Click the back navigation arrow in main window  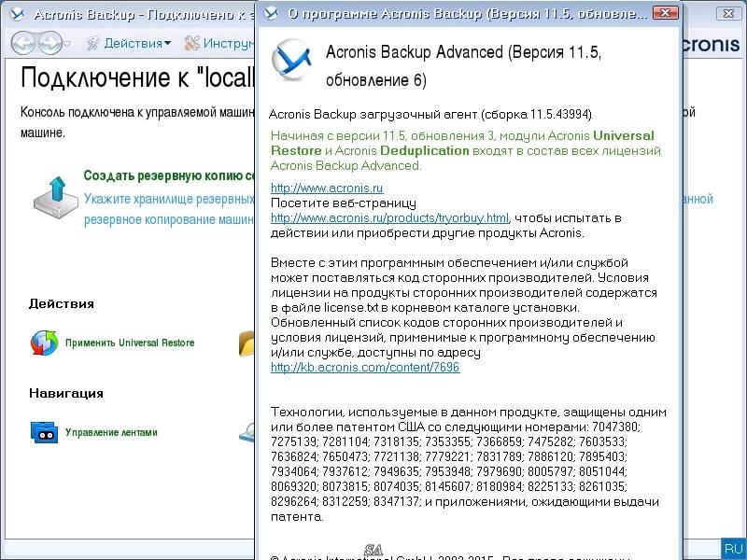(x=22, y=43)
